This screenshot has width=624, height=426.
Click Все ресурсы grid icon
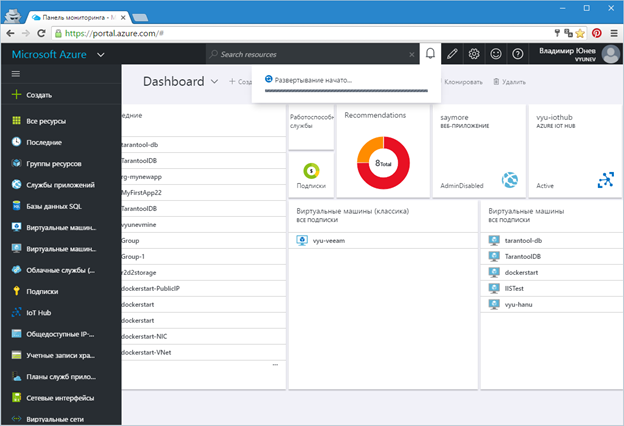(16, 120)
